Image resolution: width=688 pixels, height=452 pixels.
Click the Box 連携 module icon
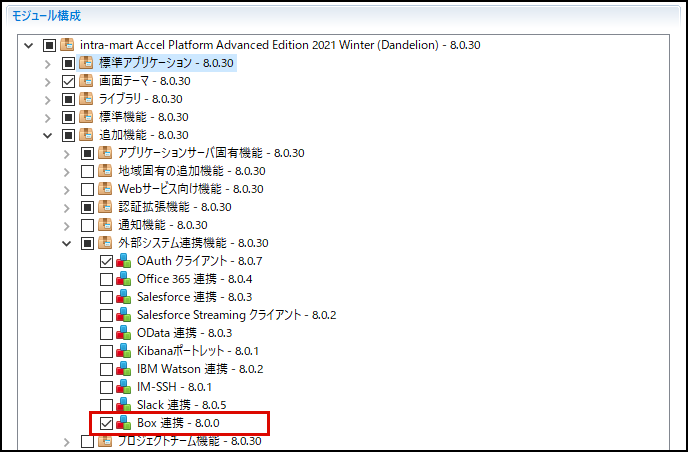pos(124,423)
